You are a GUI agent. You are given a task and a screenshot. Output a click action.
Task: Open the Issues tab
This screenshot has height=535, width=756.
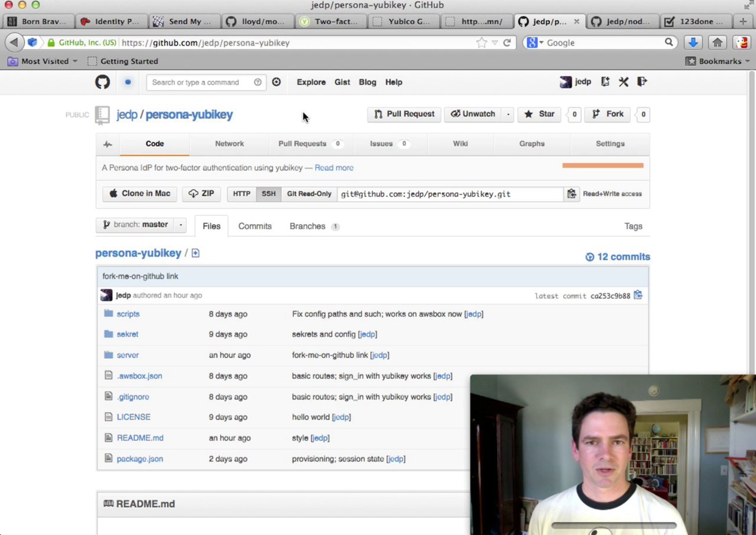391,144
